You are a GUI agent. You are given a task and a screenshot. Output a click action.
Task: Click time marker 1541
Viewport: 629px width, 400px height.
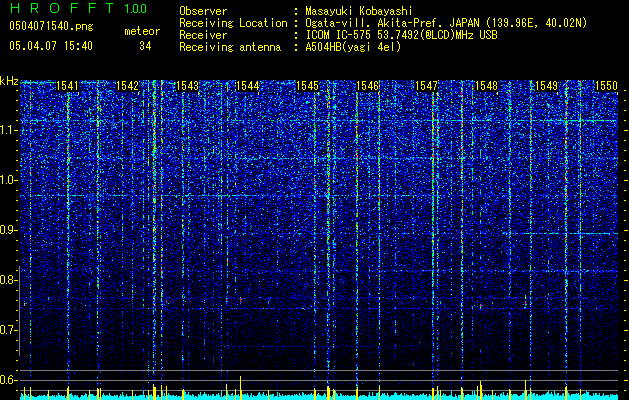pyautogui.click(x=67, y=86)
